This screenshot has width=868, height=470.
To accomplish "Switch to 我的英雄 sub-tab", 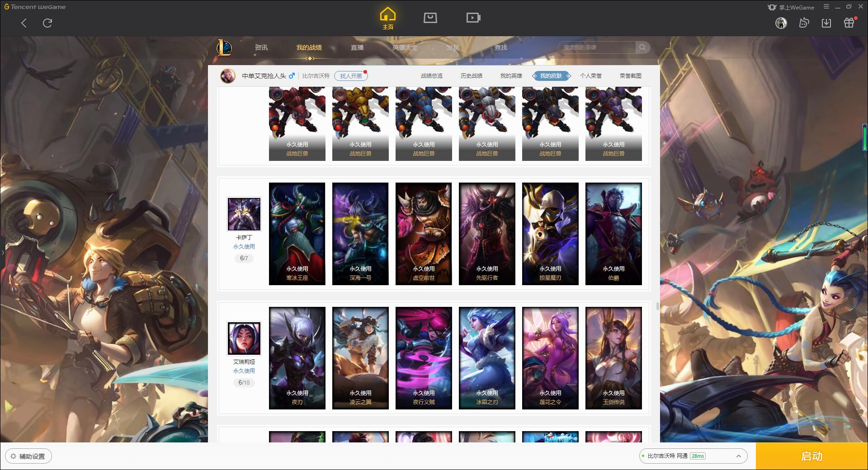I will pyautogui.click(x=511, y=76).
